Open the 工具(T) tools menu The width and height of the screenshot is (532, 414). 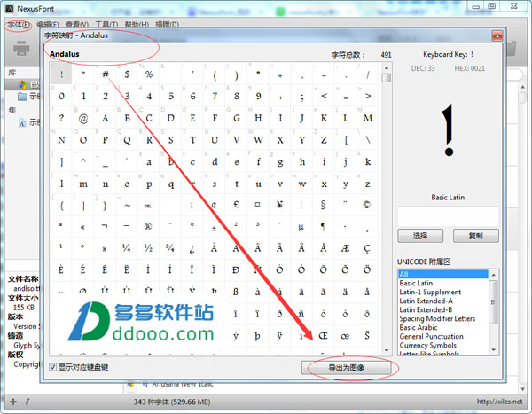coord(106,25)
